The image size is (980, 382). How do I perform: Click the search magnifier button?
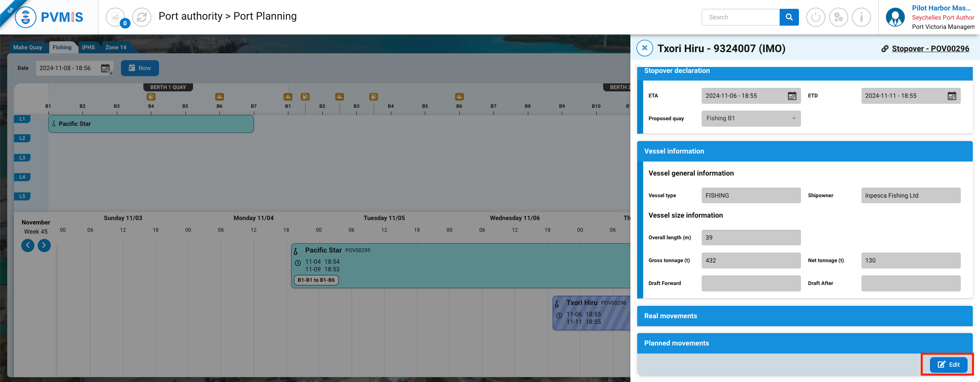(789, 17)
